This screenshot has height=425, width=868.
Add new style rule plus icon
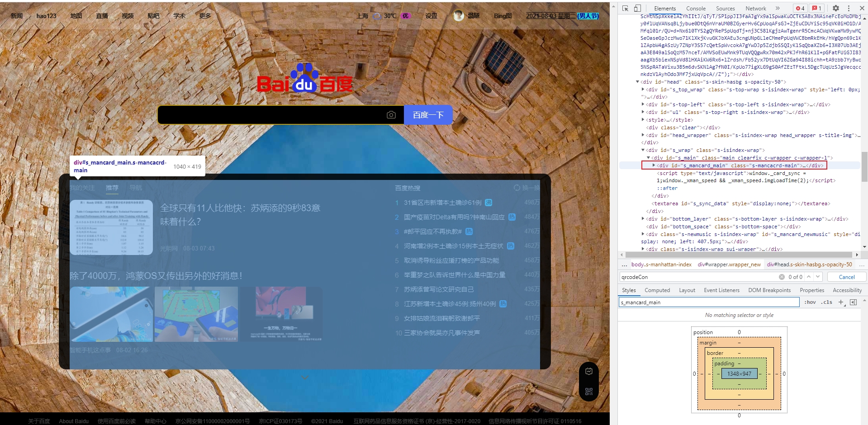[x=841, y=302]
